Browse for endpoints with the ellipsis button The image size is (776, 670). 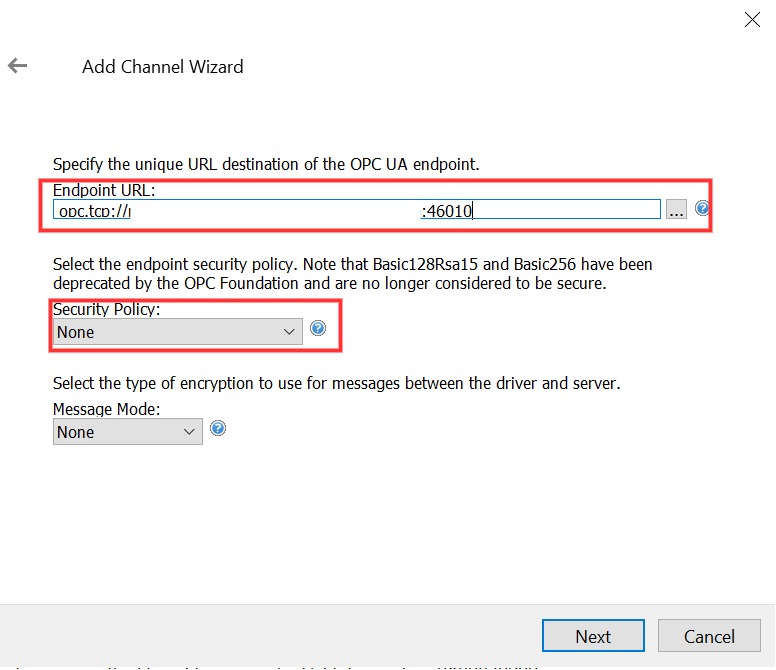676,210
